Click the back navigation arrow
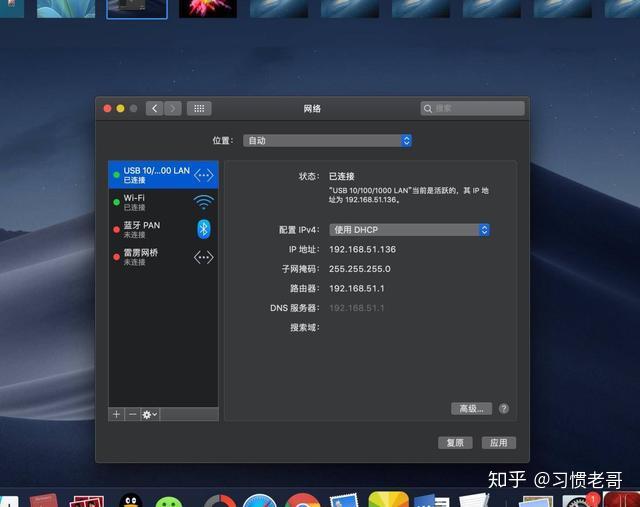 click(154, 109)
